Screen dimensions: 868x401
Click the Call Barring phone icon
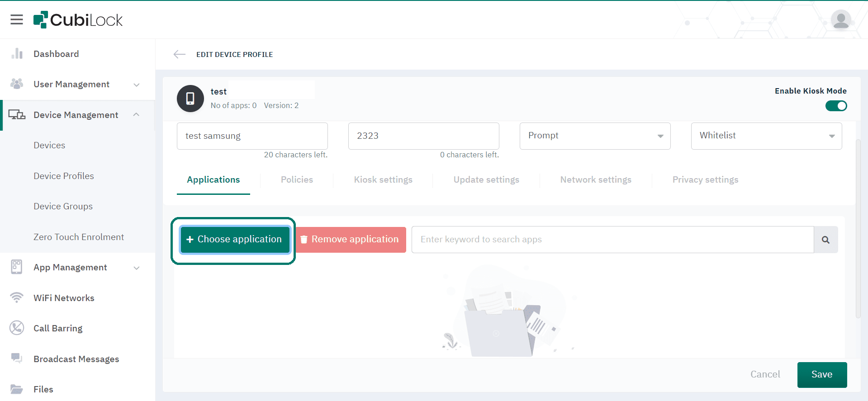(x=17, y=328)
